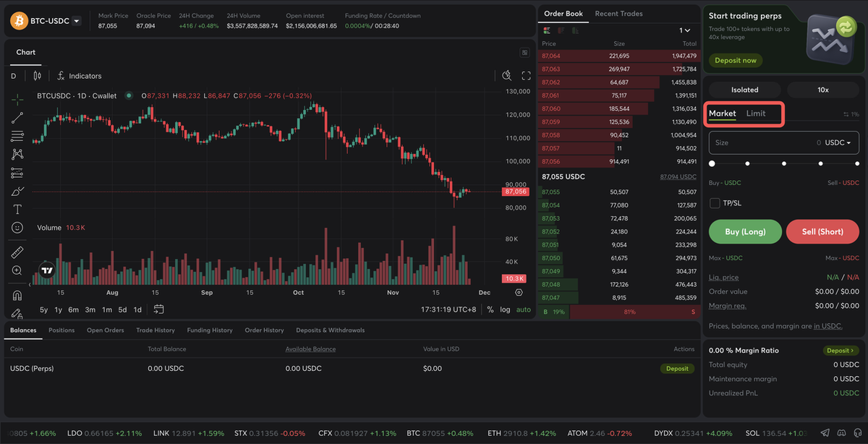Open the Telegram link in footer
The height and width of the screenshot is (444, 868).
(x=826, y=432)
